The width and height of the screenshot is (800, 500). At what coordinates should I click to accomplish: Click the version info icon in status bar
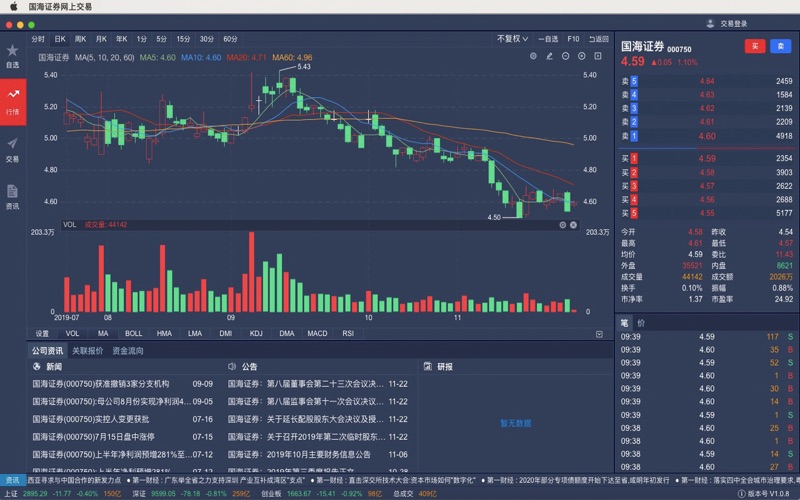pyautogui.click(x=741, y=494)
